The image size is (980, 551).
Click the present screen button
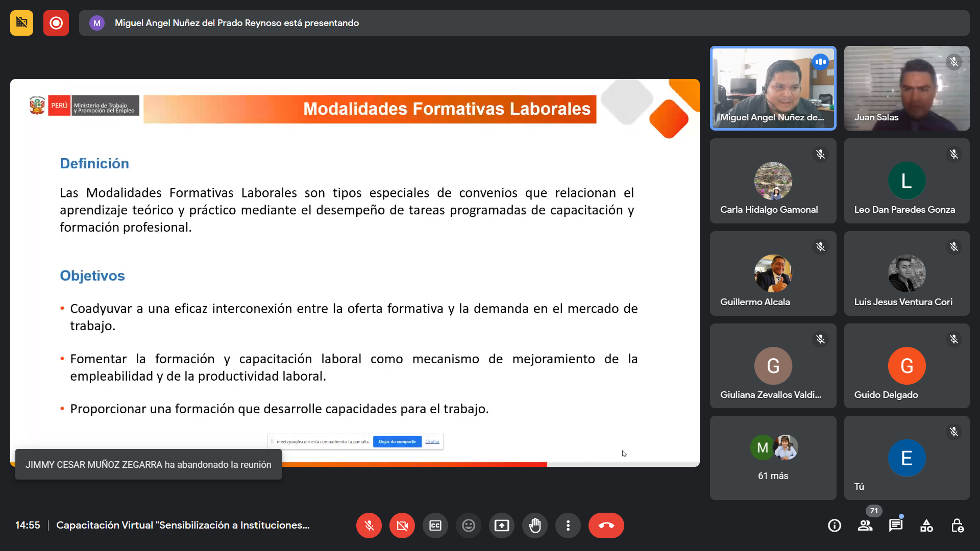pyautogui.click(x=502, y=525)
